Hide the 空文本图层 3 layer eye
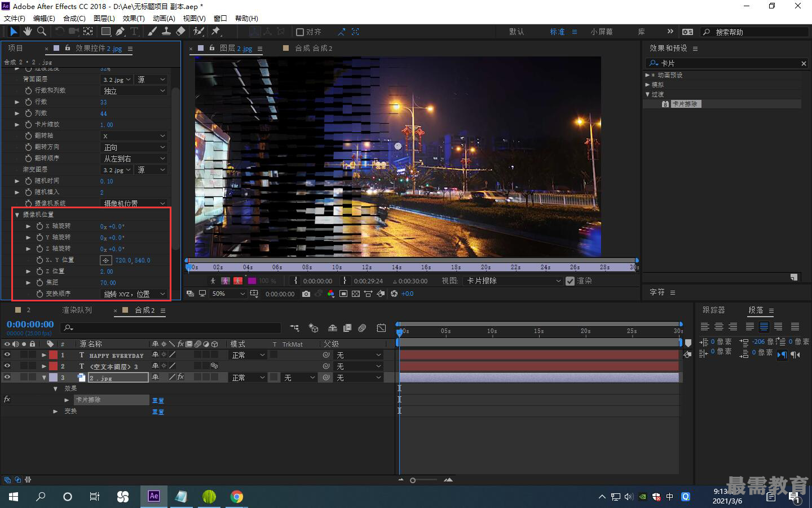 tap(7, 366)
